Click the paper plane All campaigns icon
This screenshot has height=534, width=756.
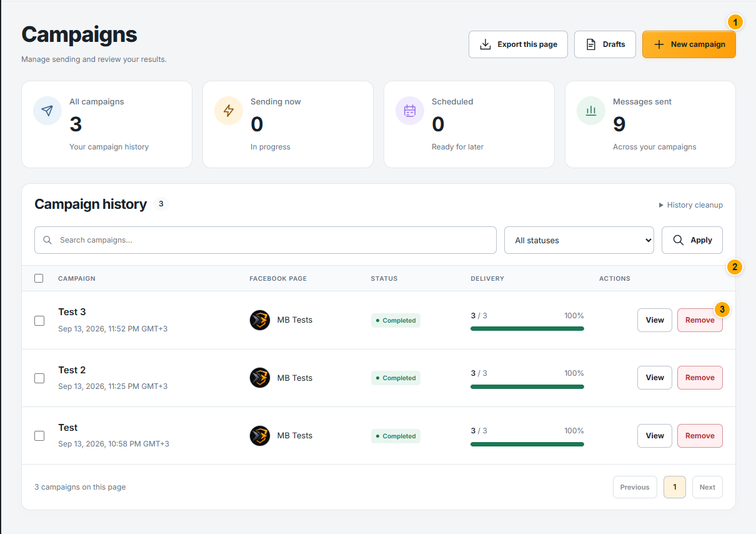[x=47, y=111]
